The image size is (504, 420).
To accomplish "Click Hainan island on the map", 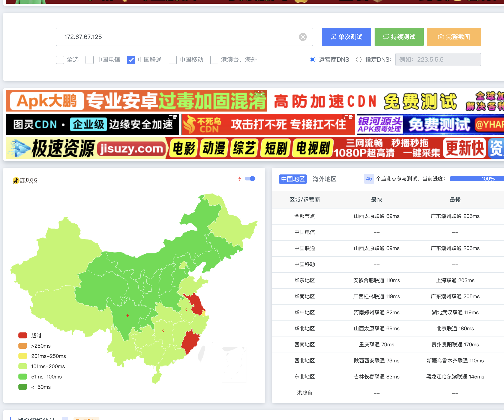I will click(x=156, y=378).
